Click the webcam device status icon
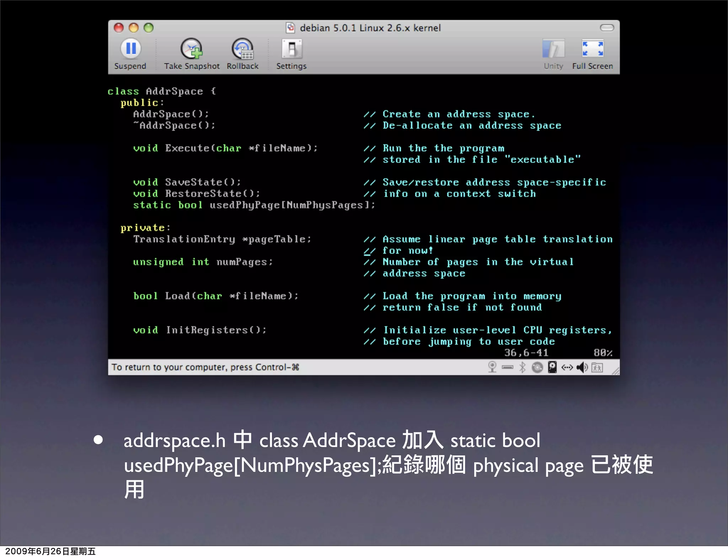This screenshot has width=728, height=560. pyautogui.click(x=492, y=367)
